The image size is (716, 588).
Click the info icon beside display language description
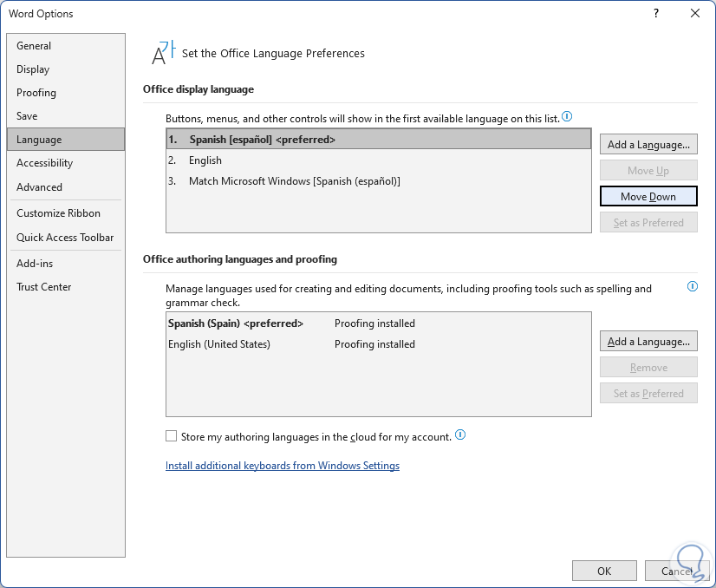[x=567, y=116]
